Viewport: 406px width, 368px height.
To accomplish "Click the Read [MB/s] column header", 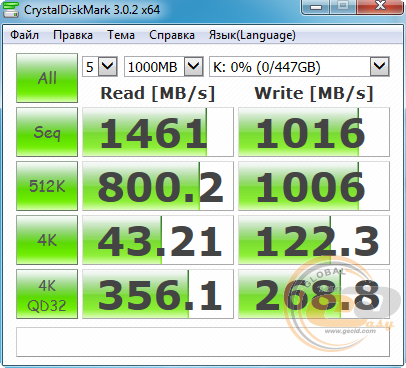I will click(x=158, y=93).
